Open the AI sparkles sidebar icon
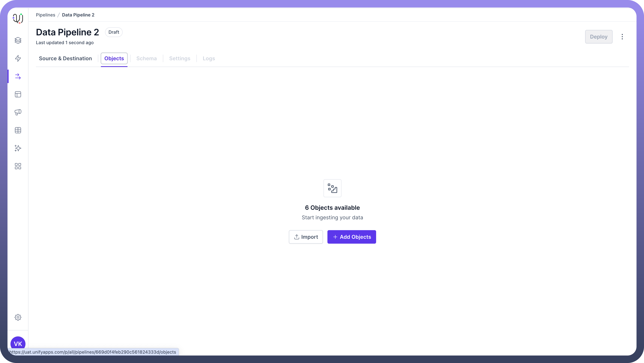644x363 pixels. (x=18, y=148)
